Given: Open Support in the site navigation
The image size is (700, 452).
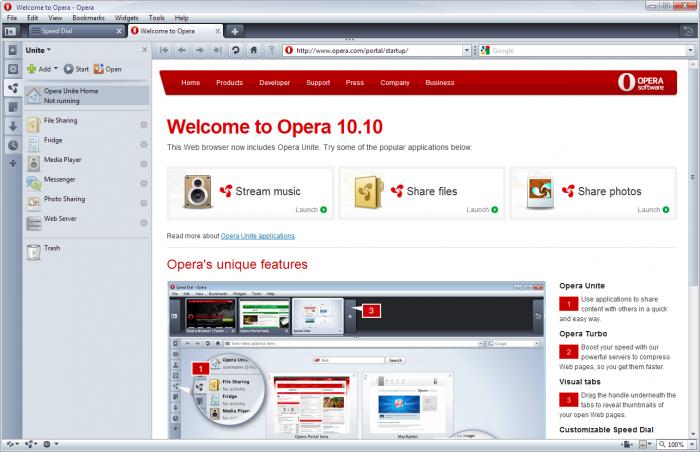Looking at the screenshot, I should pyautogui.click(x=318, y=83).
